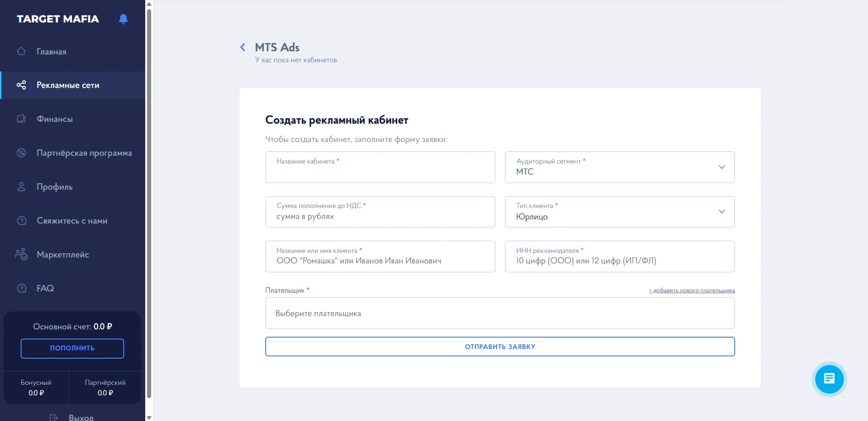The width and height of the screenshot is (868, 421).
Task: Expand the Аудиторный сегмент dropdown
Action: [620, 167]
